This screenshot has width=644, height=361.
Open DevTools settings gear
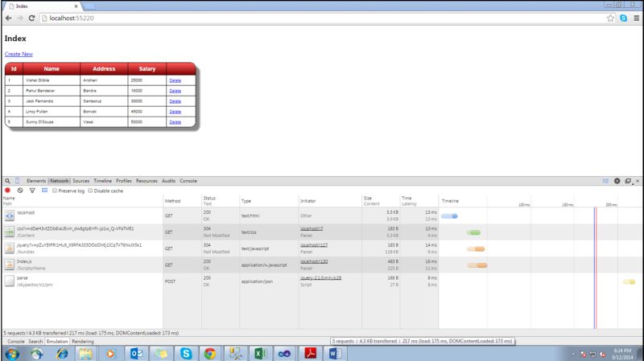[x=617, y=181]
